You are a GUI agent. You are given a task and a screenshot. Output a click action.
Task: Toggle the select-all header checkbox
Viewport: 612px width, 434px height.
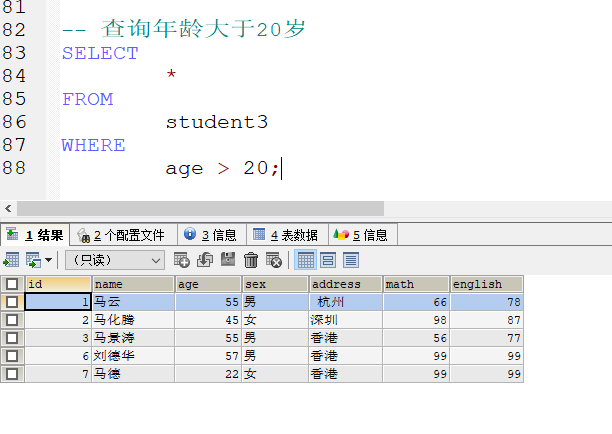[x=12, y=284]
